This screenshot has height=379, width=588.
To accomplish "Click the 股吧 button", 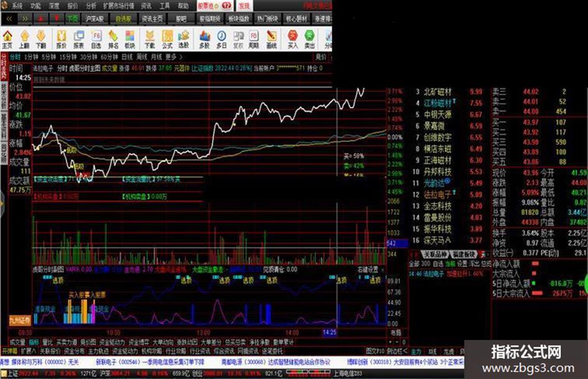I will pos(181,19).
